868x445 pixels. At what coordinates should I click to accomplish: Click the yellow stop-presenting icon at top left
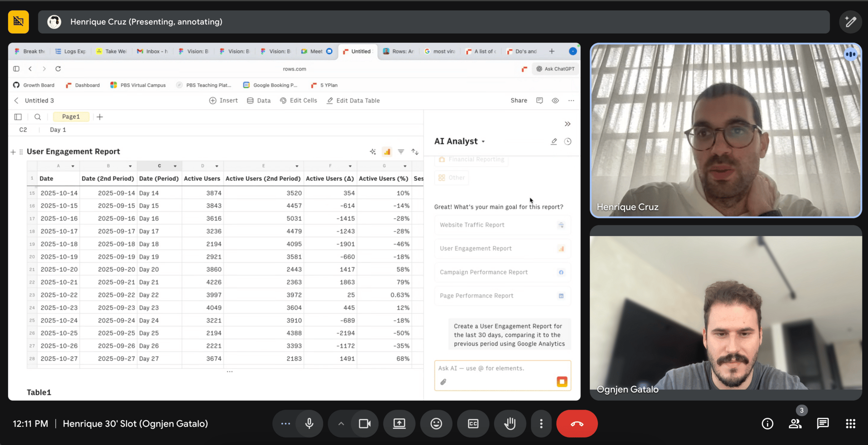(19, 22)
